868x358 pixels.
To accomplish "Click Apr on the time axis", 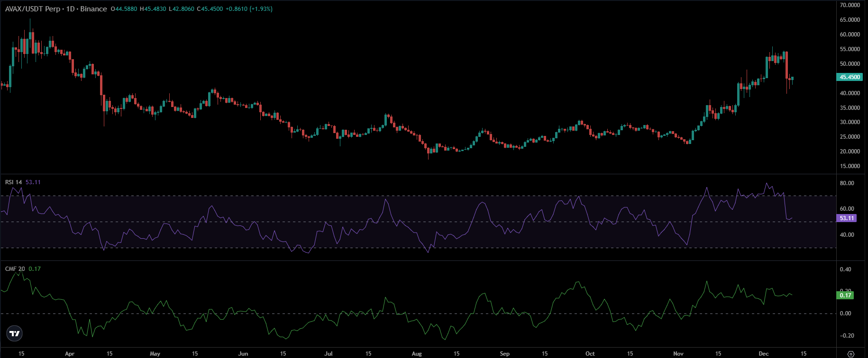I will click(70, 354).
